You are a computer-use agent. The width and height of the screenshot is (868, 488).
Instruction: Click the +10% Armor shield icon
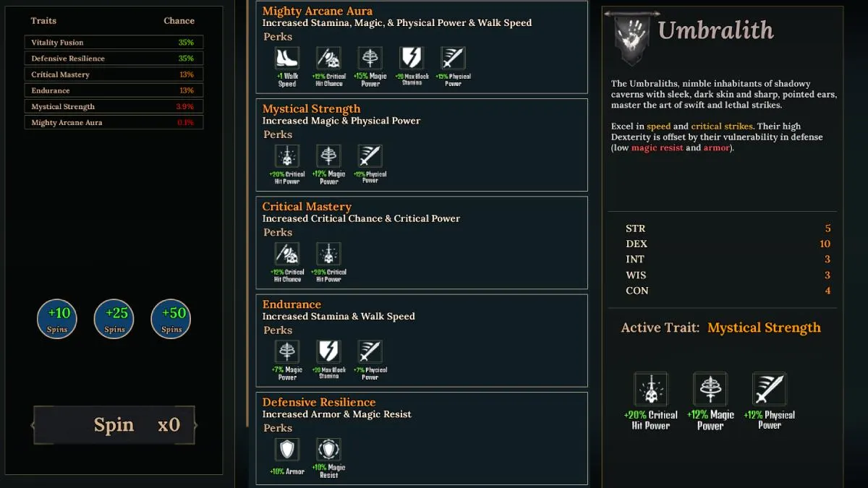click(287, 450)
